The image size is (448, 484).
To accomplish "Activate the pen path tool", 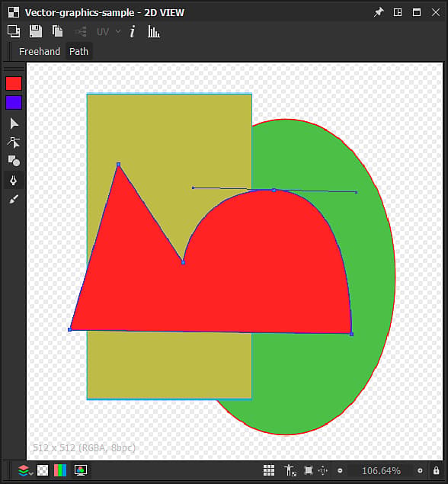I will [x=13, y=180].
